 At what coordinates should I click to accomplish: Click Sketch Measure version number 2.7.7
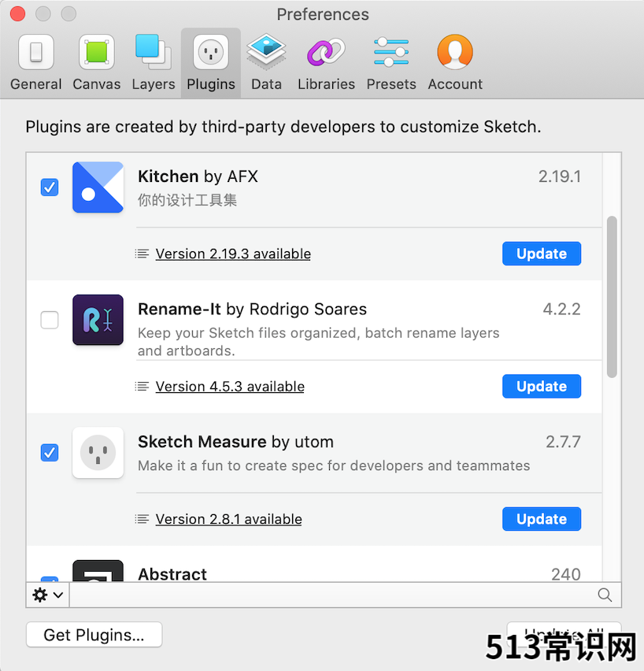[x=563, y=442]
